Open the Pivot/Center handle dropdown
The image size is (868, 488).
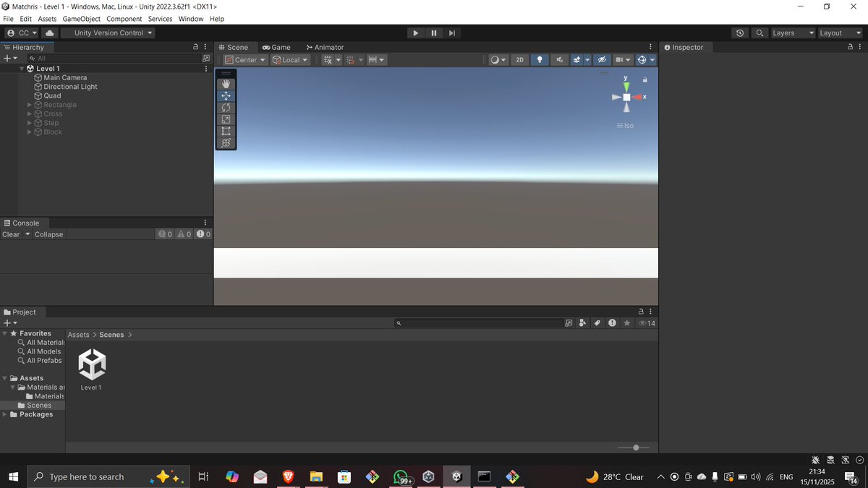click(244, 59)
